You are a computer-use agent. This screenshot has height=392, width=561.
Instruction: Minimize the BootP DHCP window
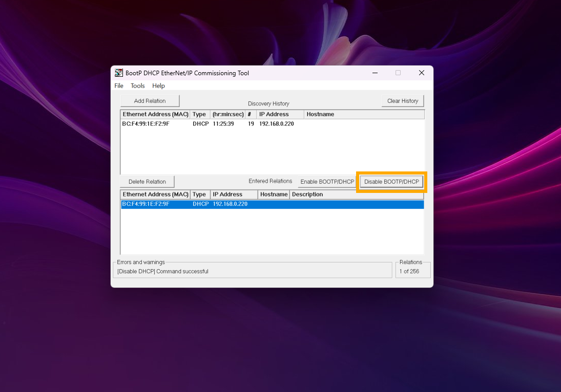click(x=375, y=73)
